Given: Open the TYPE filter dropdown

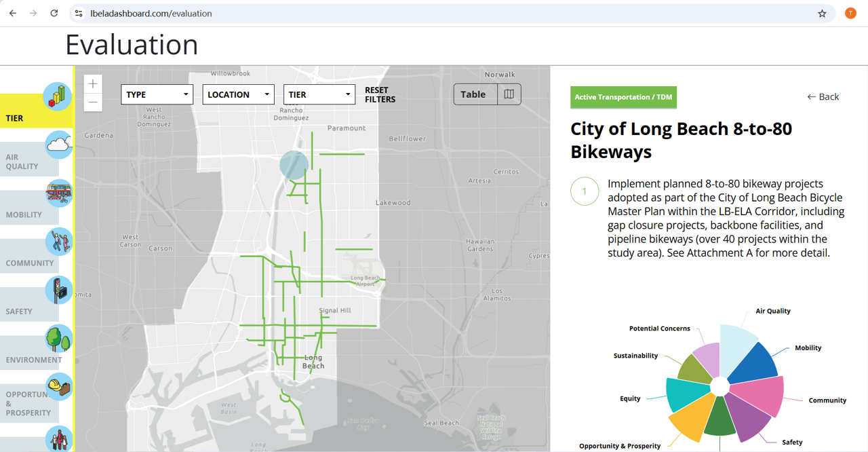Looking at the screenshot, I should pos(157,94).
